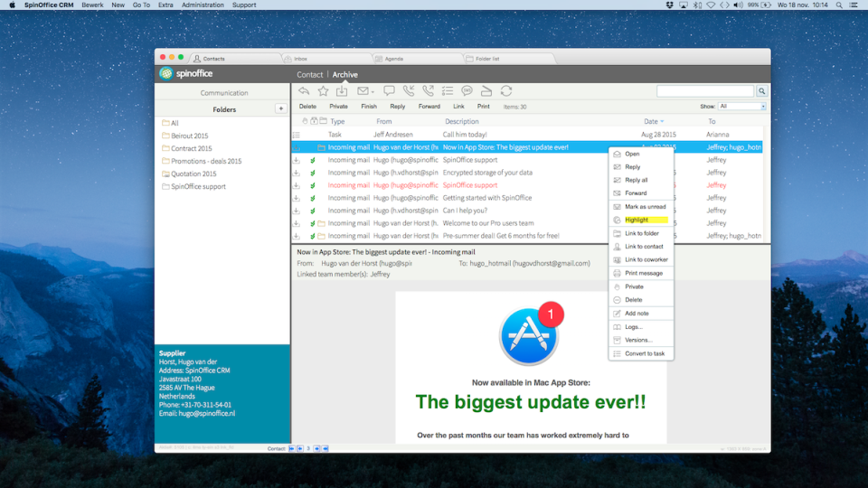Switch to the Agenda tab
Screen dimensions: 868x488
[418, 58]
